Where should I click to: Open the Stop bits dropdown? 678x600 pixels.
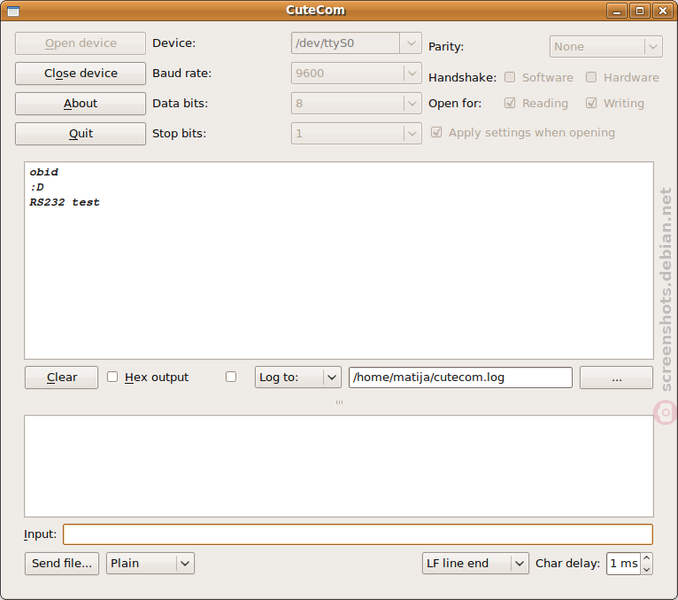[356, 134]
